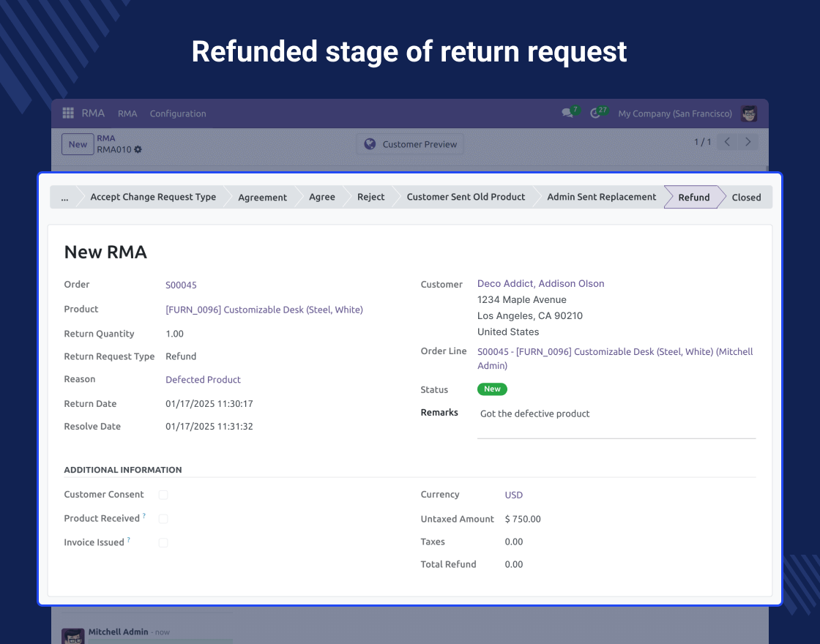Image resolution: width=820 pixels, height=644 pixels.
Task: Click the RMA app title
Action: click(x=93, y=113)
